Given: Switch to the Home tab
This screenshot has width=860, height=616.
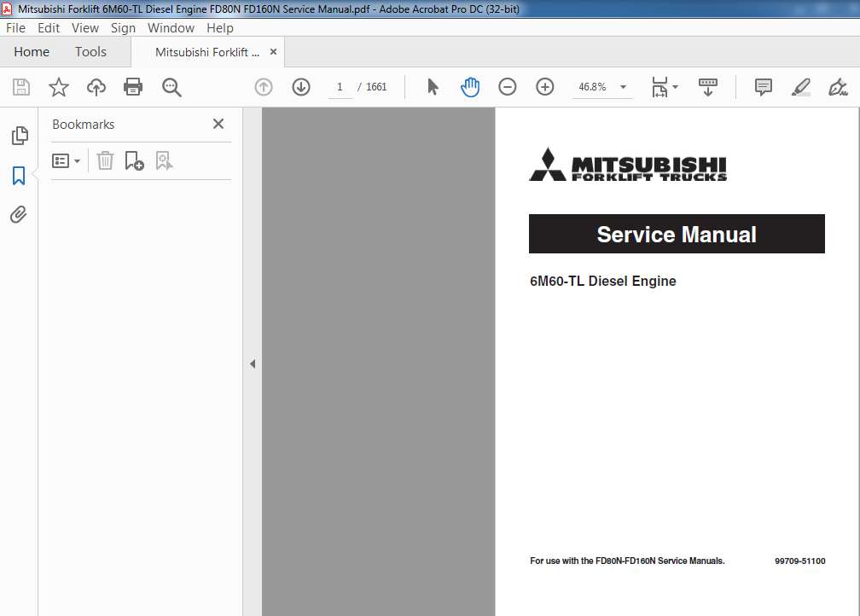Looking at the screenshot, I should click(32, 52).
